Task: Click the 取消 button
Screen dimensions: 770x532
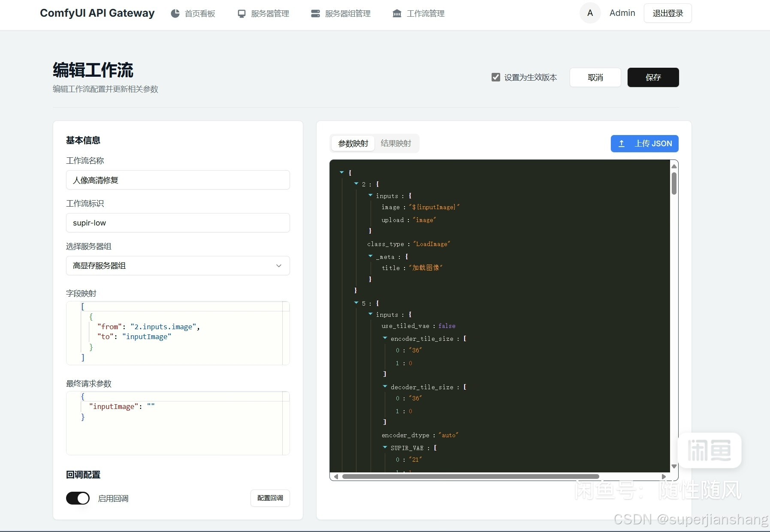Action: (595, 78)
